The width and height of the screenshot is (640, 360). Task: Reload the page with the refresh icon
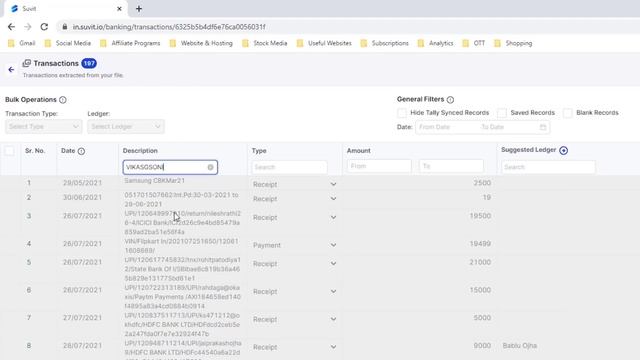(44, 27)
